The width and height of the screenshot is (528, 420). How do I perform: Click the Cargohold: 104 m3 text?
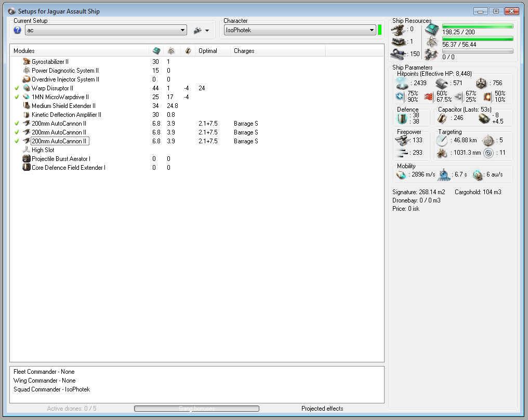[478, 192]
